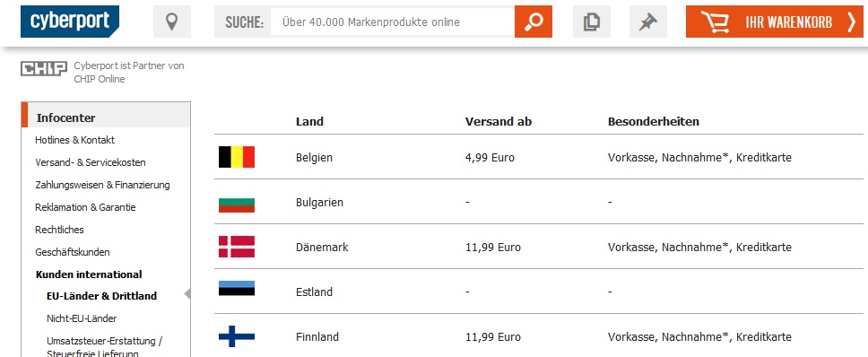Image resolution: width=868 pixels, height=357 pixels.
Task: Expand Ihr Warenkorb chevron arrow
Action: [x=851, y=22]
